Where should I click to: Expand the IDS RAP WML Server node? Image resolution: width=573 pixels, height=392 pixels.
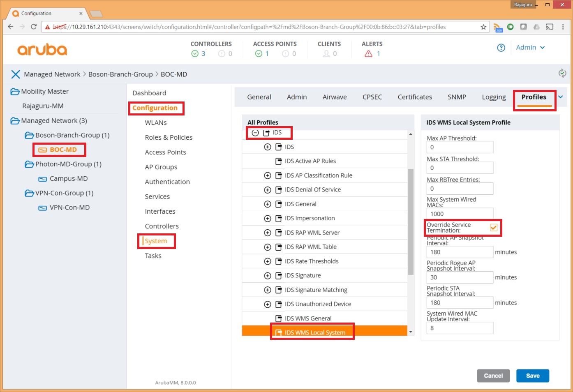click(x=268, y=233)
